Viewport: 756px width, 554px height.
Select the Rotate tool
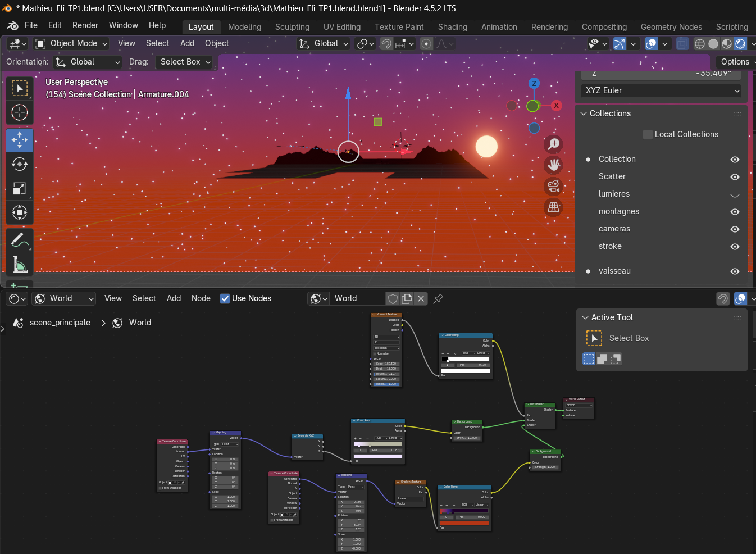[x=20, y=164]
